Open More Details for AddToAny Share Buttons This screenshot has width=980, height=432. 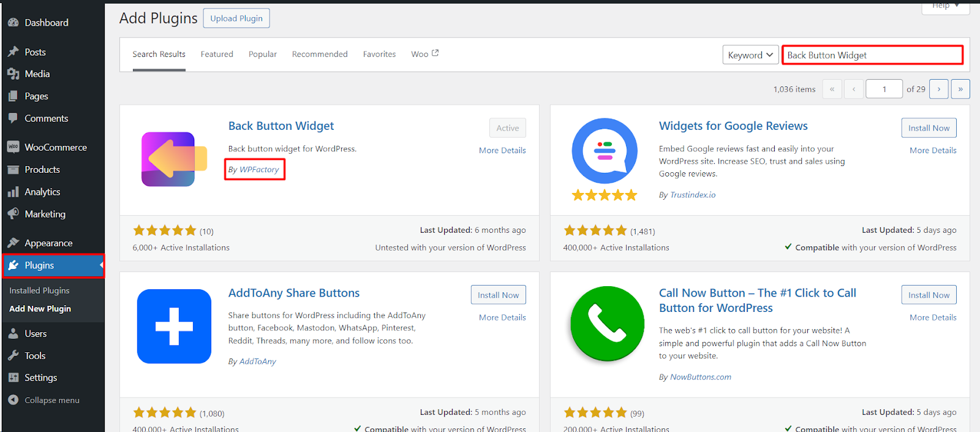tap(502, 317)
